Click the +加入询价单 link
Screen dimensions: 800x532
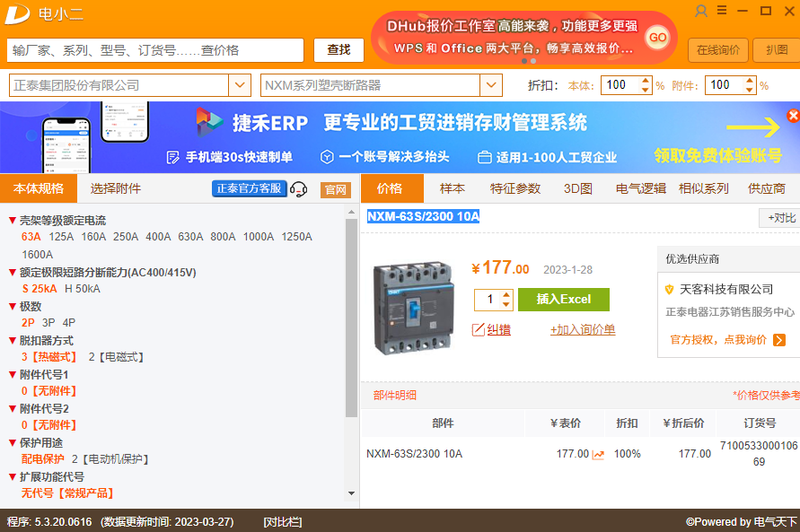(583, 330)
